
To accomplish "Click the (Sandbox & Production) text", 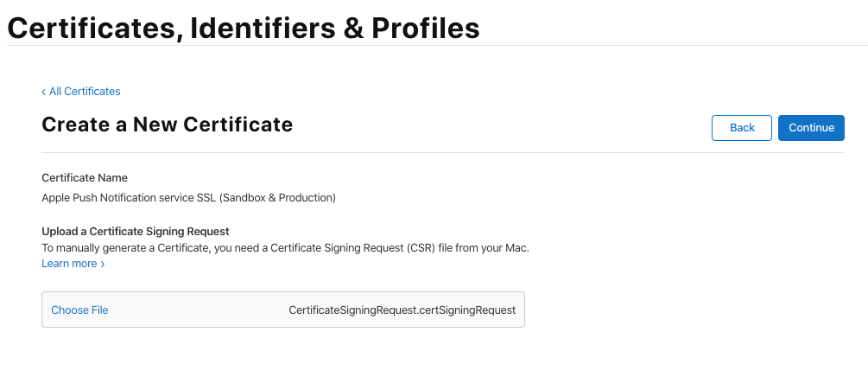I will (277, 198).
